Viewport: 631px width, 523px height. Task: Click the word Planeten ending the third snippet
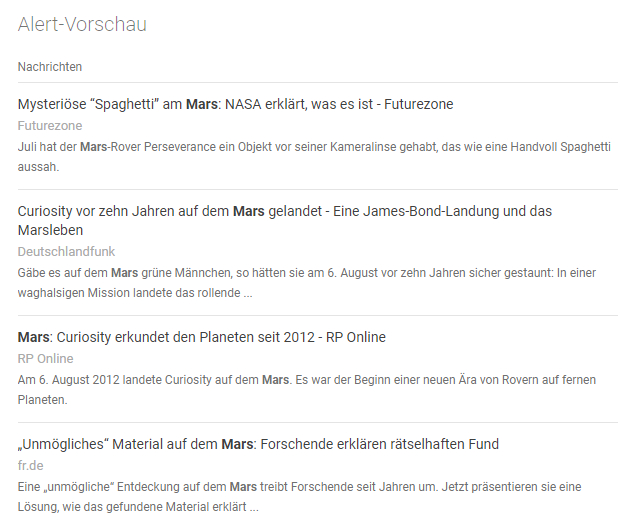pyautogui.click(x=42, y=400)
